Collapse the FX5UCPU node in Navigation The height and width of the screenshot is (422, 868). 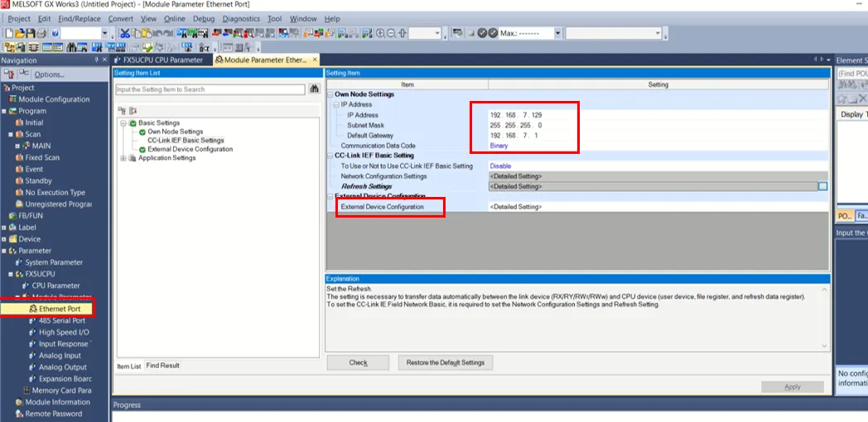(11, 274)
